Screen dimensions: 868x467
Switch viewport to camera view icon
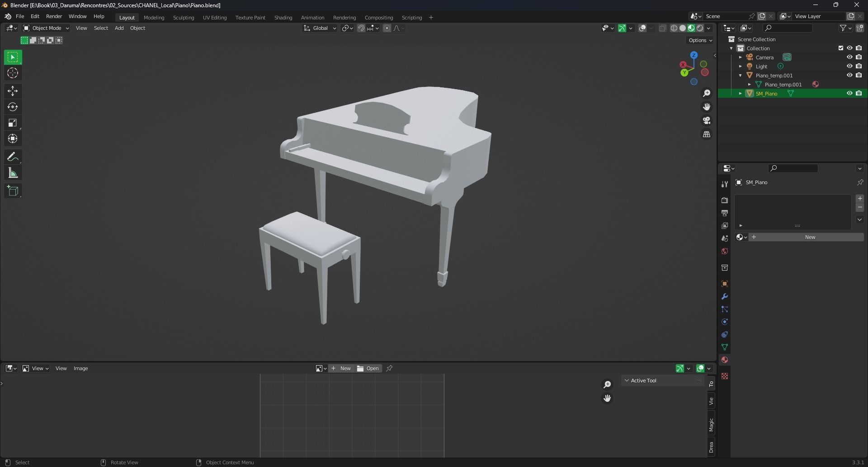(707, 120)
